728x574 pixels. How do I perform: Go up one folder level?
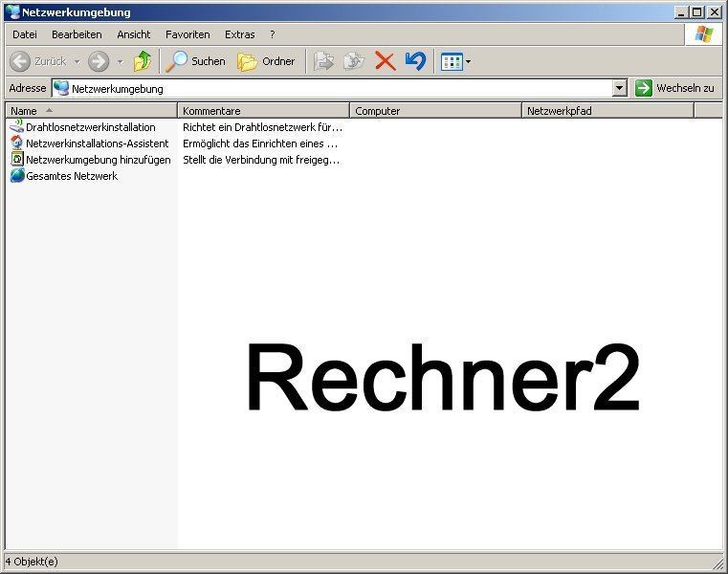click(x=143, y=61)
